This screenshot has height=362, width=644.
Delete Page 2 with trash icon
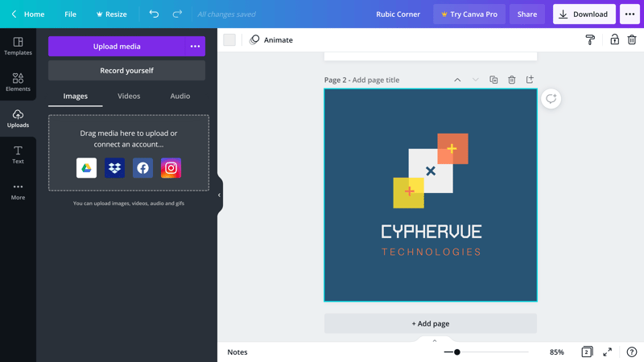512,80
